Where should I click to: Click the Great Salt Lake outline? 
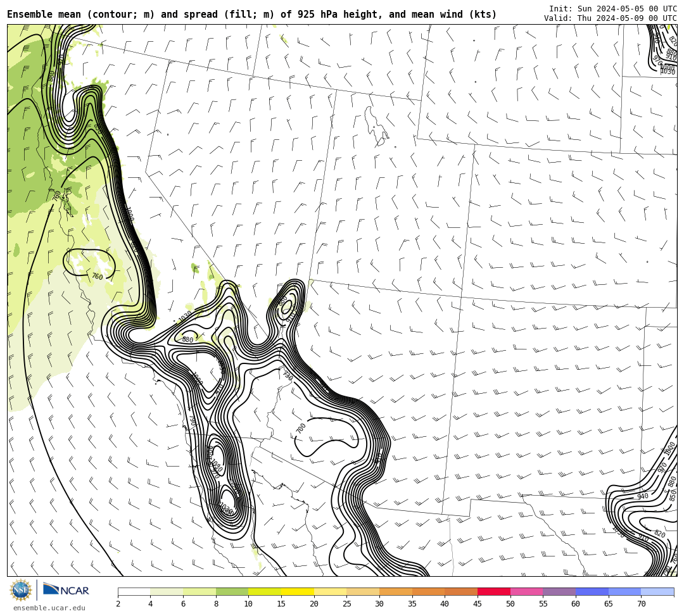click(376, 125)
